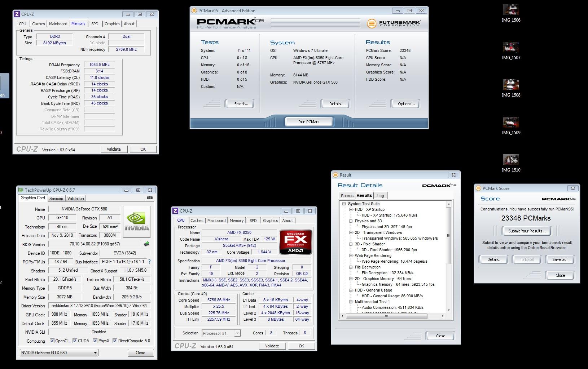Collapse the Physics and 3D node
The height and width of the screenshot is (369, 588).
click(x=351, y=221)
